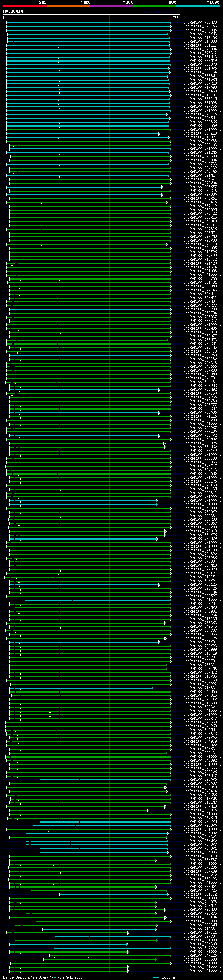Click the green ~80% identity legend segment
Image resolution: width=223 pixels, height=980 pixels.
(x=154, y=6)
